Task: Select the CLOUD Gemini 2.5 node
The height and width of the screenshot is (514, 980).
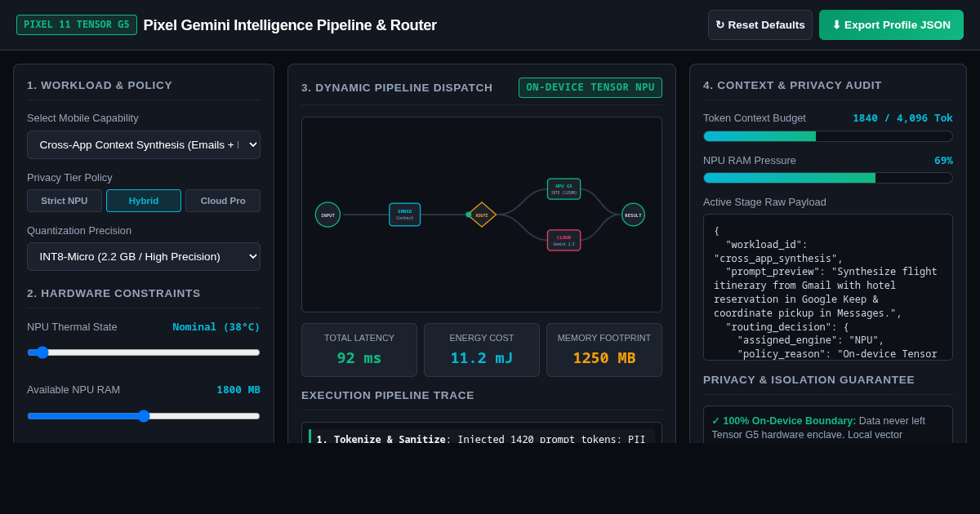Action: (563, 240)
